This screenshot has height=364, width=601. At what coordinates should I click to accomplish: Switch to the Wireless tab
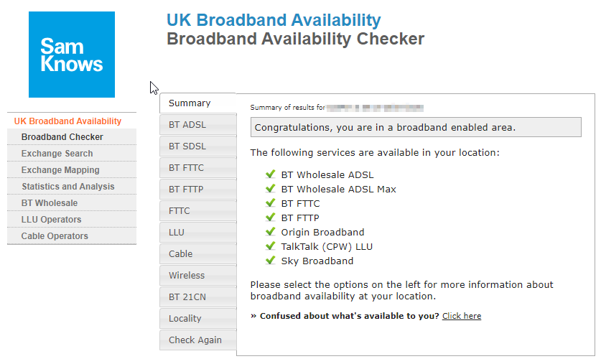click(197, 276)
